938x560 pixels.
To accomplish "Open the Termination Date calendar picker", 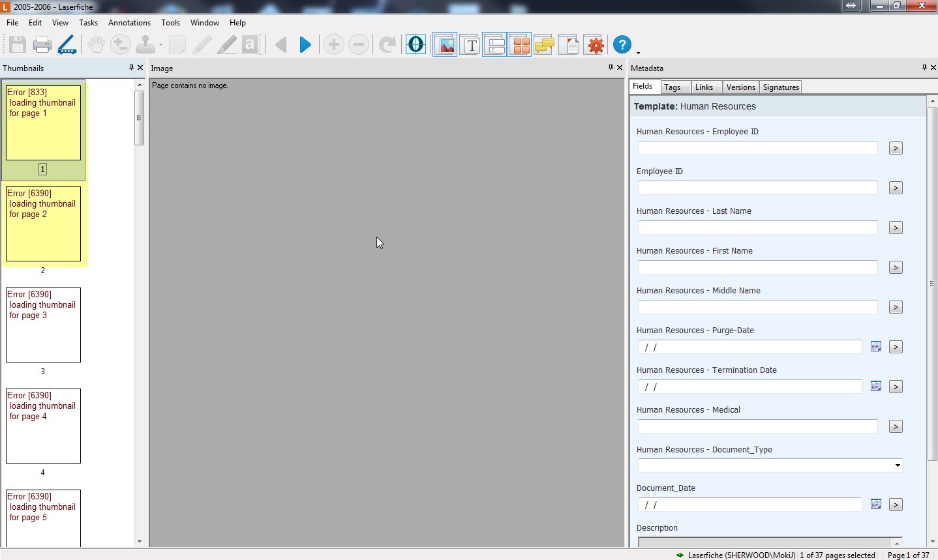I will pos(876,387).
